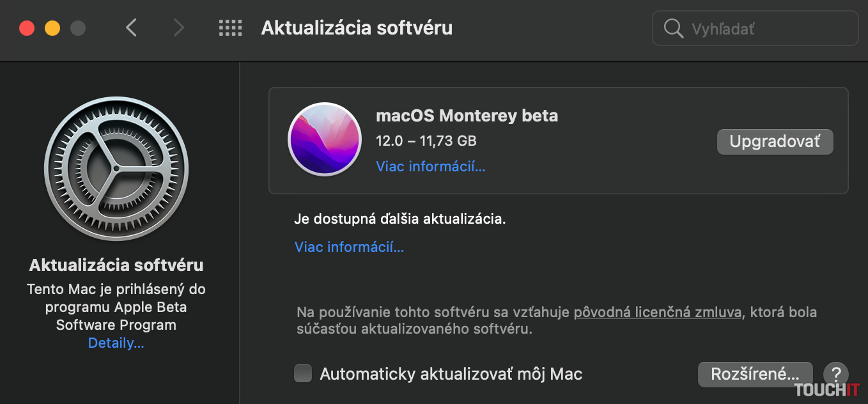Click the forward chevron arrow in toolbar

(x=178, y=27)
